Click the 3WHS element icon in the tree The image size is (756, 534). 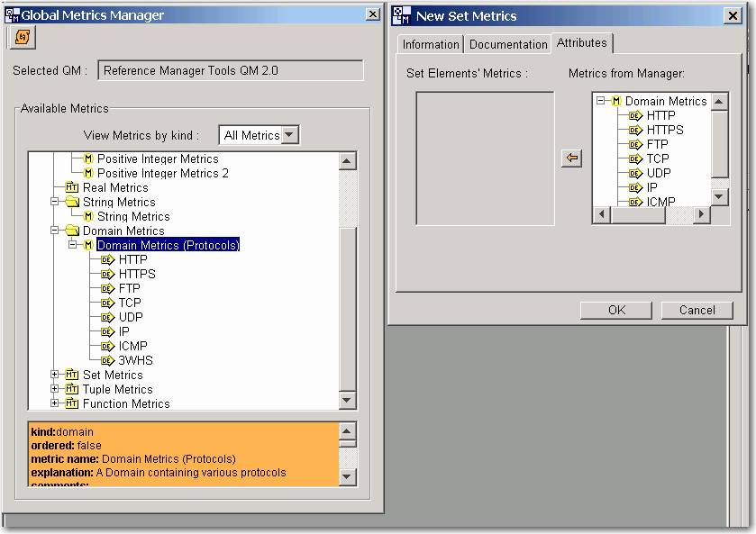pos(107,361)
